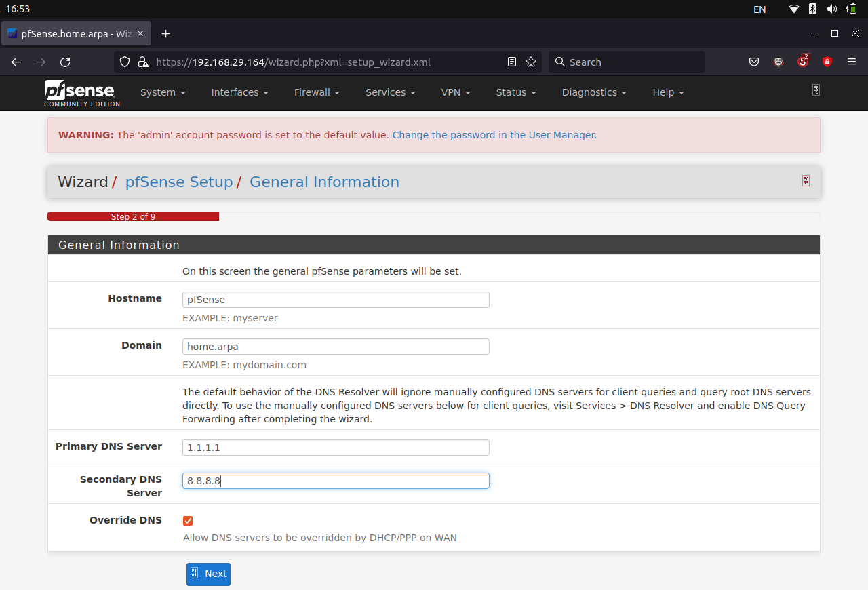Click the EN keyboard language indicator
The image size is (868, 590).
click(759, 9)
